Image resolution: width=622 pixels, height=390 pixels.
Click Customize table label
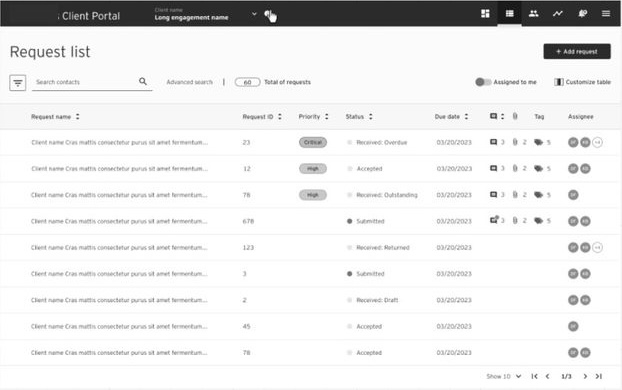tap(588, 82)
